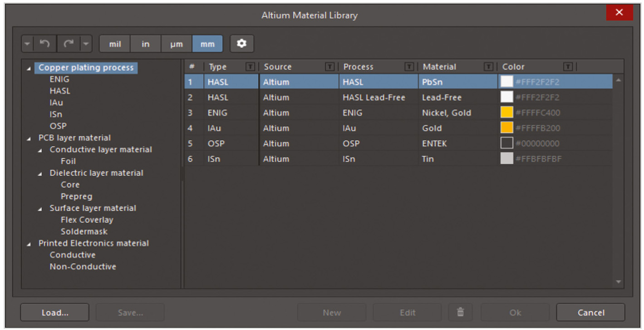Click the Type column filter icon

(250, 67)
